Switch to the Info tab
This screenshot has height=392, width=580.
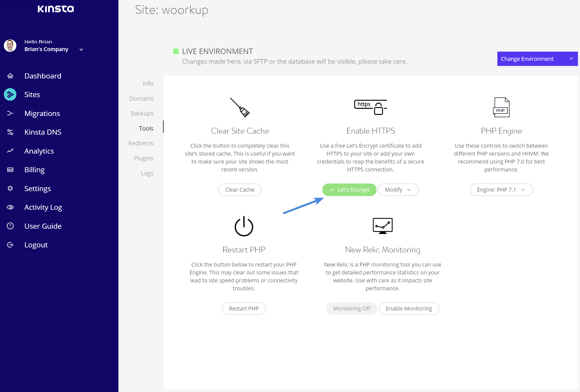[148, 84]
